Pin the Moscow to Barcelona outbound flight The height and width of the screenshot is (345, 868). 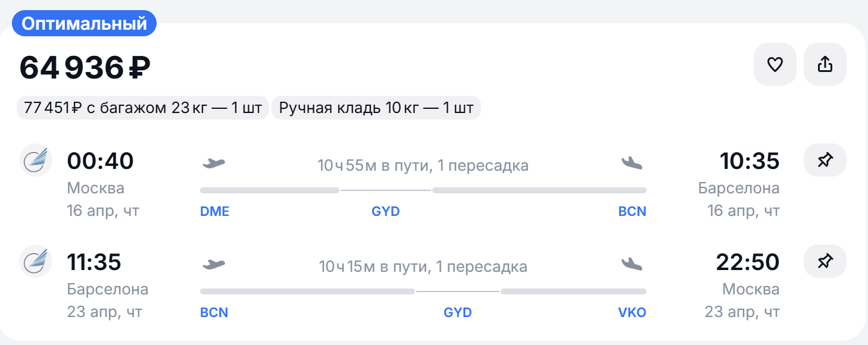[825, 160]
